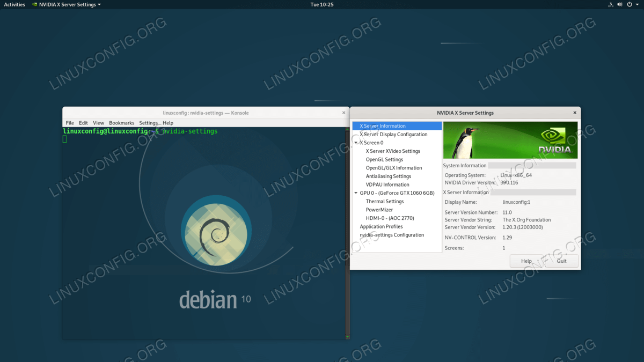
Task: Click the NVIDIA penguin banner image
Action: point(510,140)
